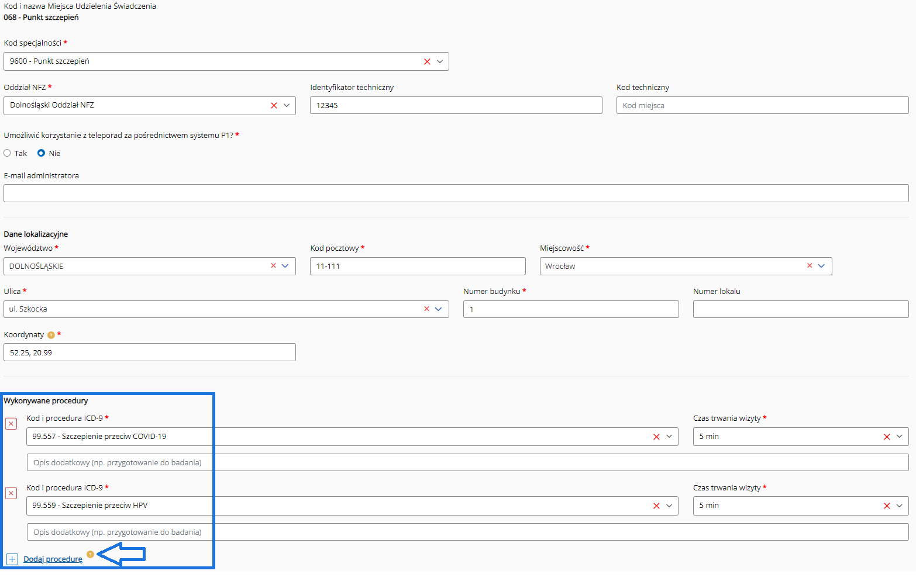Click the Kod techniczny input field

pos(762,106)
